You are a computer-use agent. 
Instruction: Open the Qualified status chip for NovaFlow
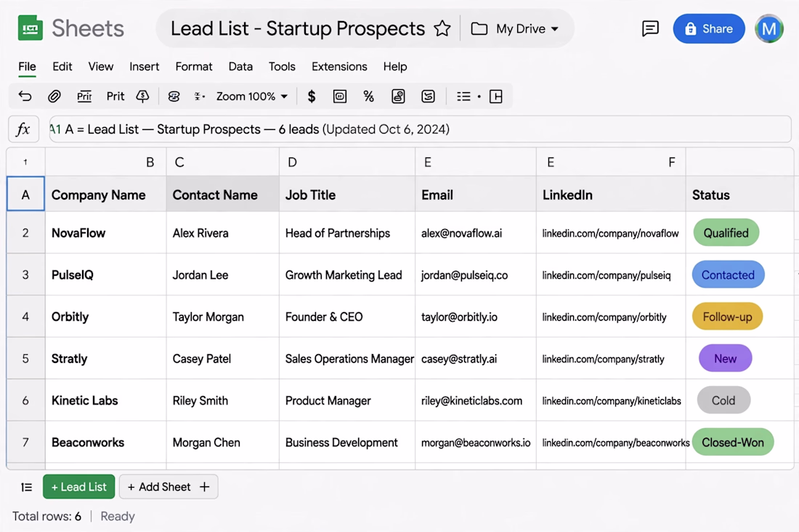pos(726,233)
